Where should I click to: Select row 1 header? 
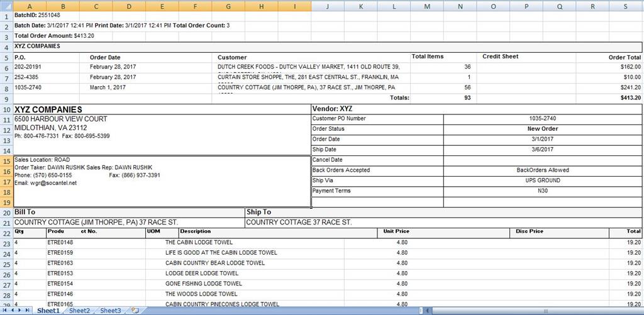(6, 16)
